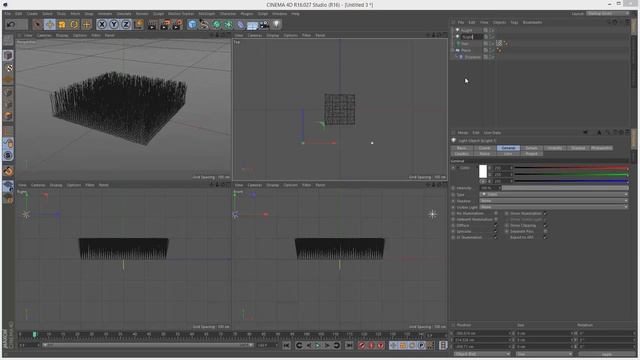Open the Layout dropdown in top-right corner
Image resolution: width=640 pixels, height=360 pixels.
pyautogui.click(x=607, y=13)
